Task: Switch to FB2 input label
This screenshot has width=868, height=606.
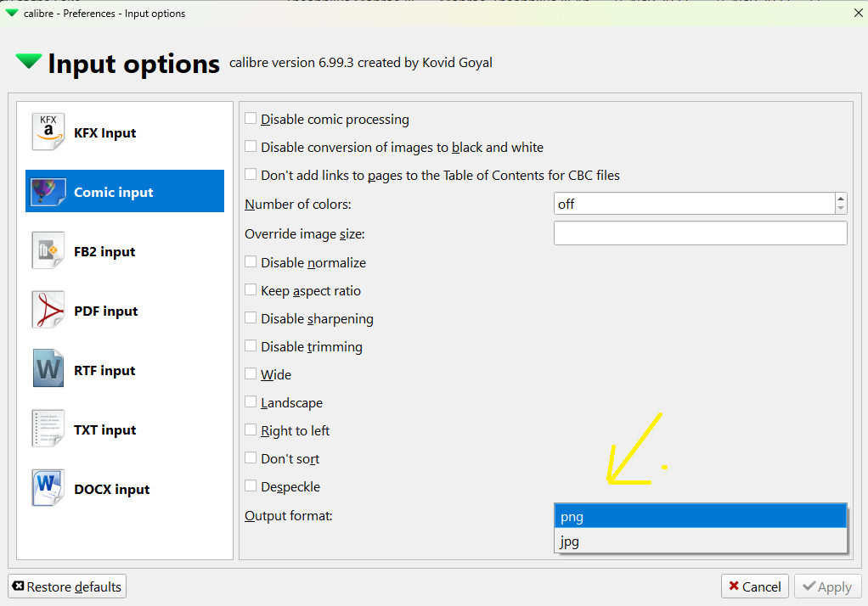Action: point(104,251)
